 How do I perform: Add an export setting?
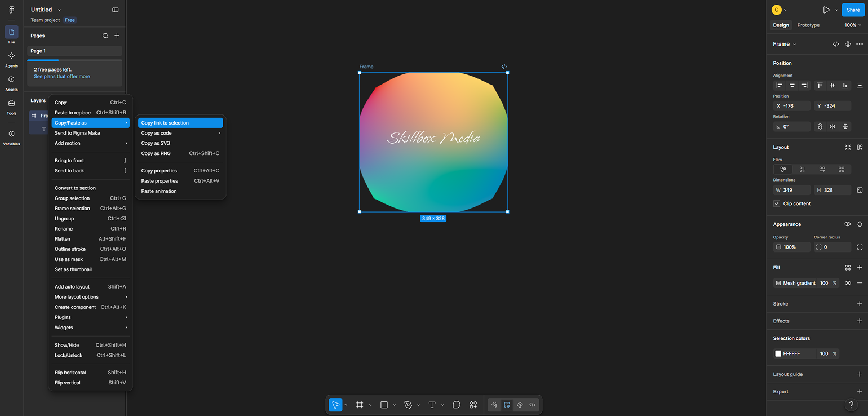pos(860,392)
